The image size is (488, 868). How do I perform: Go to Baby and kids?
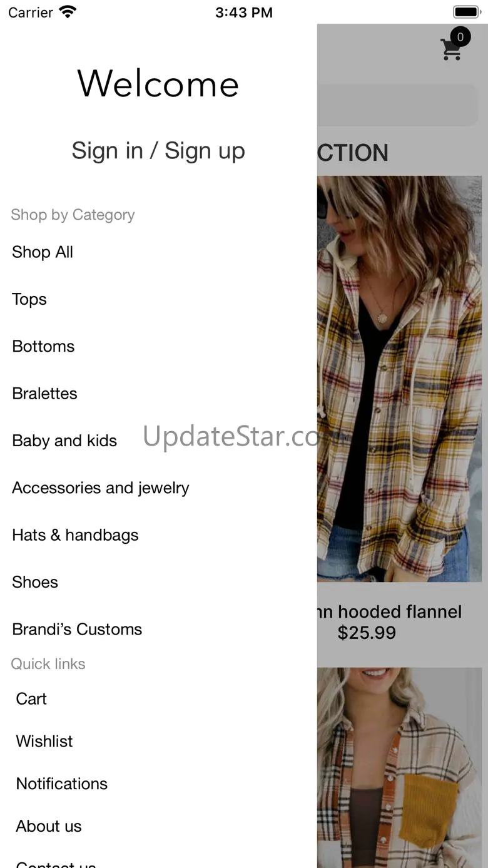(x=64, y=441)
